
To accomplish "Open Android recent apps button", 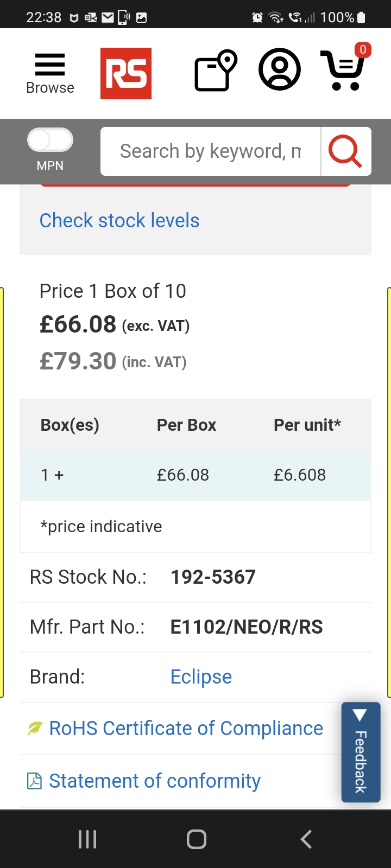I will [x=87, y=839].
